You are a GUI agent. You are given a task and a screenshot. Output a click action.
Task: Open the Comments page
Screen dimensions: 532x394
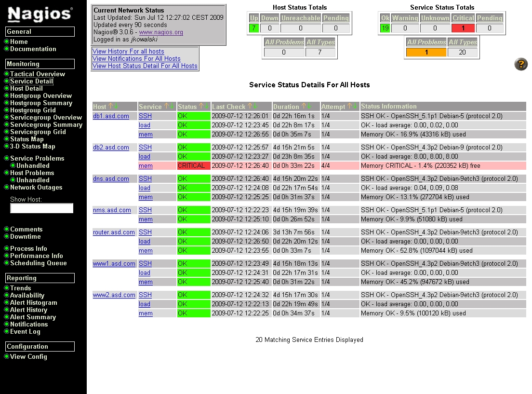tap(26, 229)
